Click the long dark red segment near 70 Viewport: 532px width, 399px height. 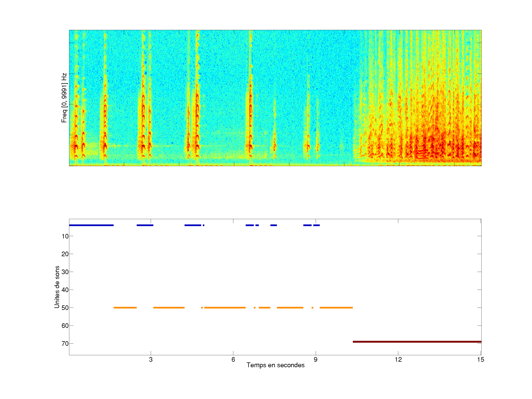(x=417, y=342)
